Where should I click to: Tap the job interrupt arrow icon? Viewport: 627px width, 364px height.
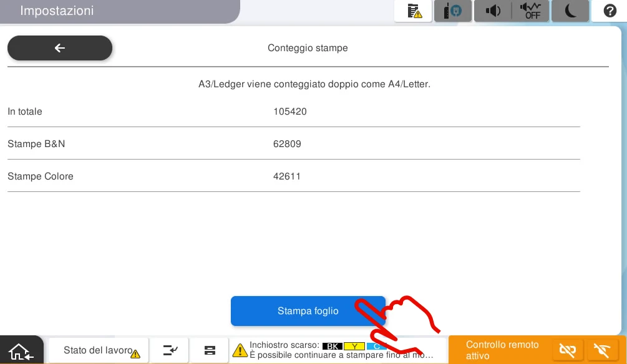[x=170, y=350]
